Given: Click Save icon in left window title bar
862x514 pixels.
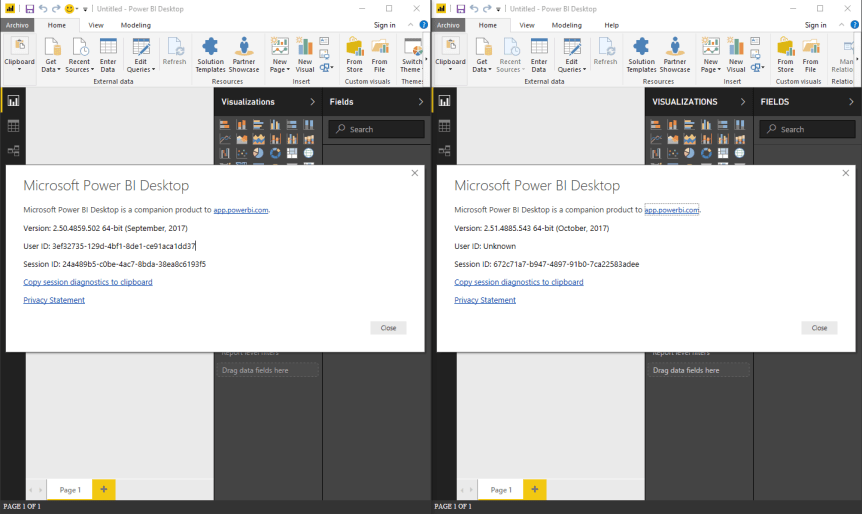Looking at the screenshot, I should coord(30,9).
